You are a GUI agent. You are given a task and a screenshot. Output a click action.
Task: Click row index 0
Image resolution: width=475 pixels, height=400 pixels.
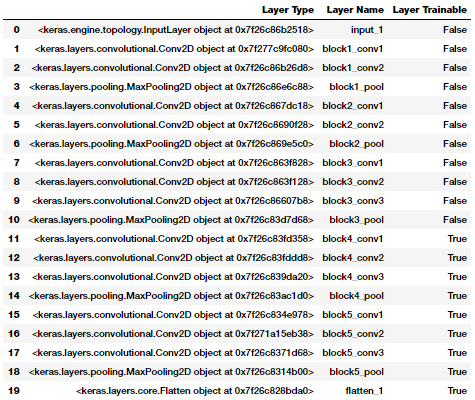17,30
